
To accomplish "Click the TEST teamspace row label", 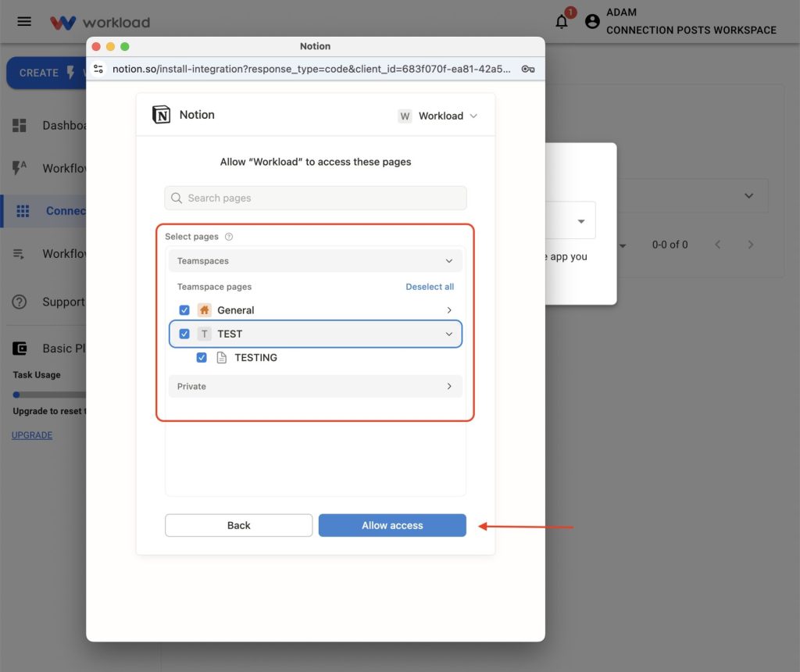I will pyautogui.click(x=230, y=334).
